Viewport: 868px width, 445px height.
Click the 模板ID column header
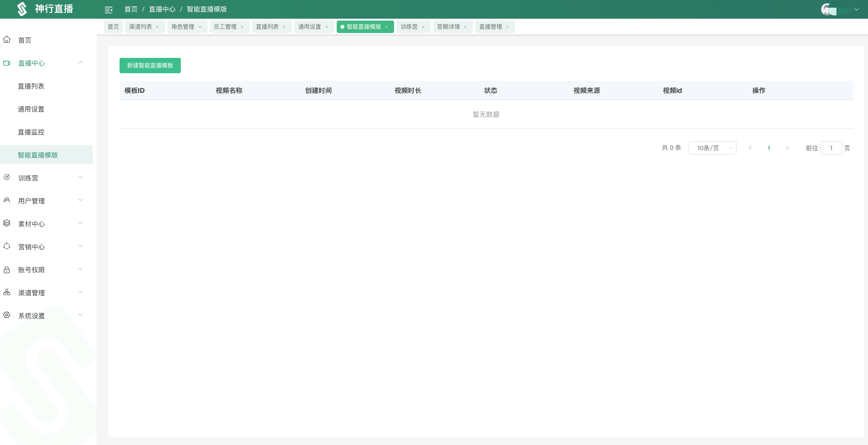pyautogui.click(x=134, y=90)
